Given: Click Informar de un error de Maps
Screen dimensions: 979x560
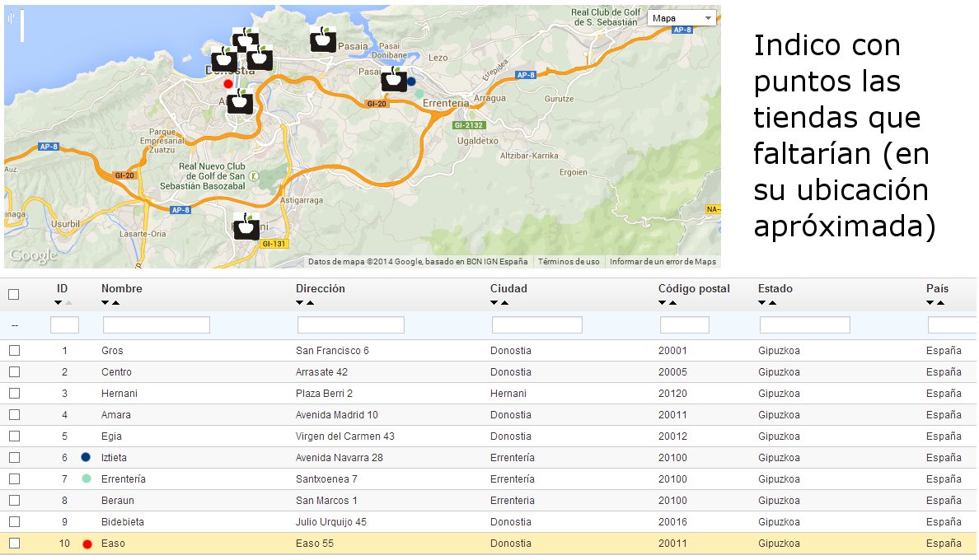Looking at the screenshot, I should 663,262.
